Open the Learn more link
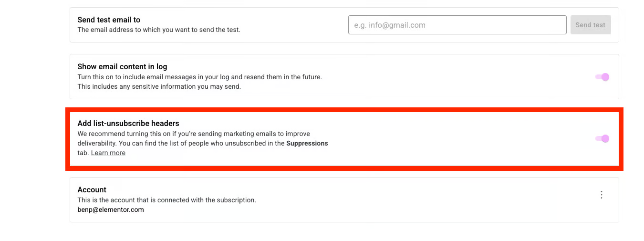644x241 pixels. 108,153
